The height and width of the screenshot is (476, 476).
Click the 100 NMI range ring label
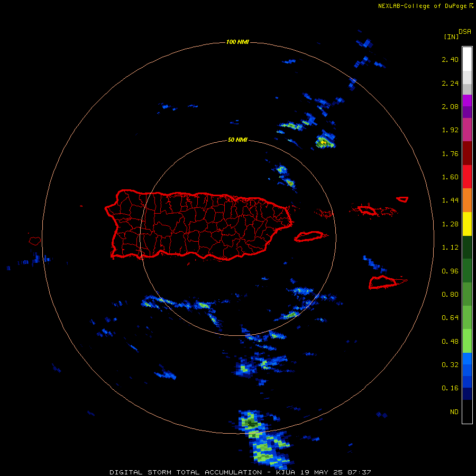237,42
